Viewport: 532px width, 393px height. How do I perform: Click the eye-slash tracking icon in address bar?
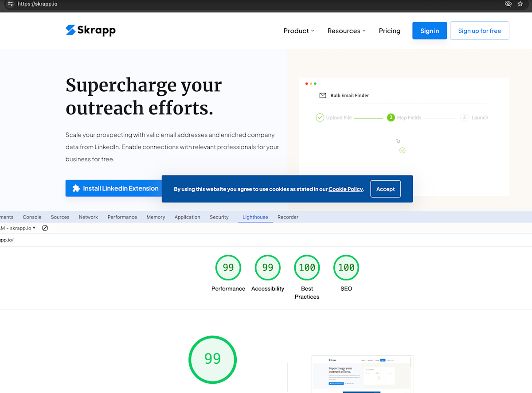point(508,4)
